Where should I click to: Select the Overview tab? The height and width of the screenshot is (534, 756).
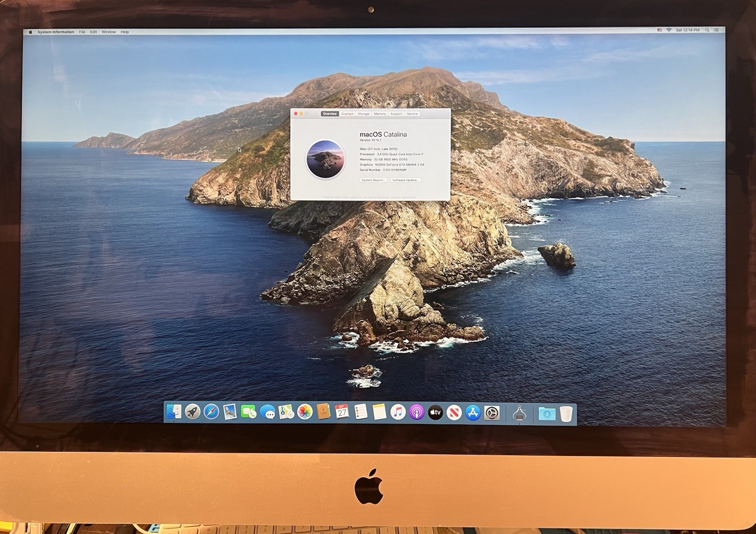330,114
